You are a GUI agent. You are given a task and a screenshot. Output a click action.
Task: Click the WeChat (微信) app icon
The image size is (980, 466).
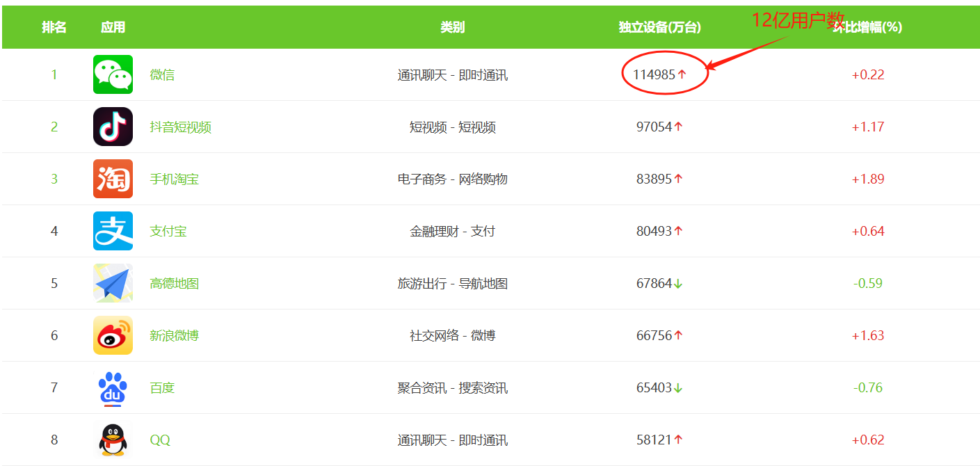click(113, 74)
